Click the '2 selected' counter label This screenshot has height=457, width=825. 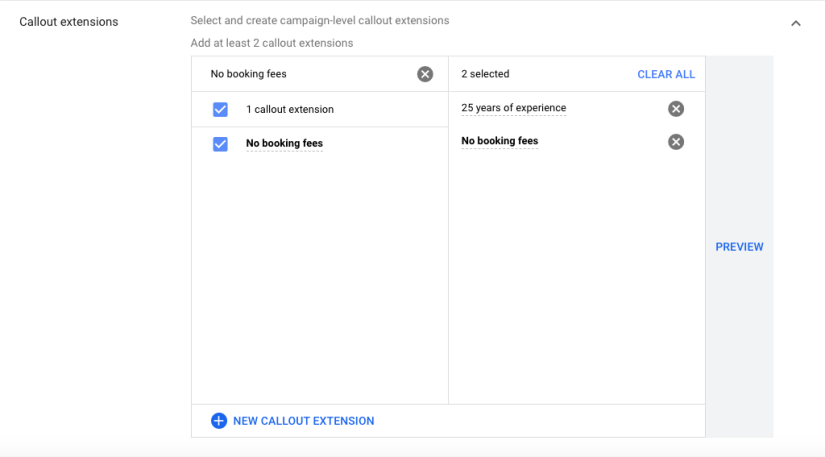(x=485, y=74)
